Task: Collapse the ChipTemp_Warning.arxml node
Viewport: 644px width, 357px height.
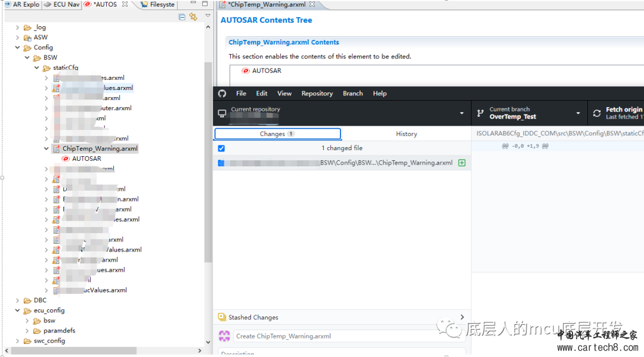Action: click(46, 148)
